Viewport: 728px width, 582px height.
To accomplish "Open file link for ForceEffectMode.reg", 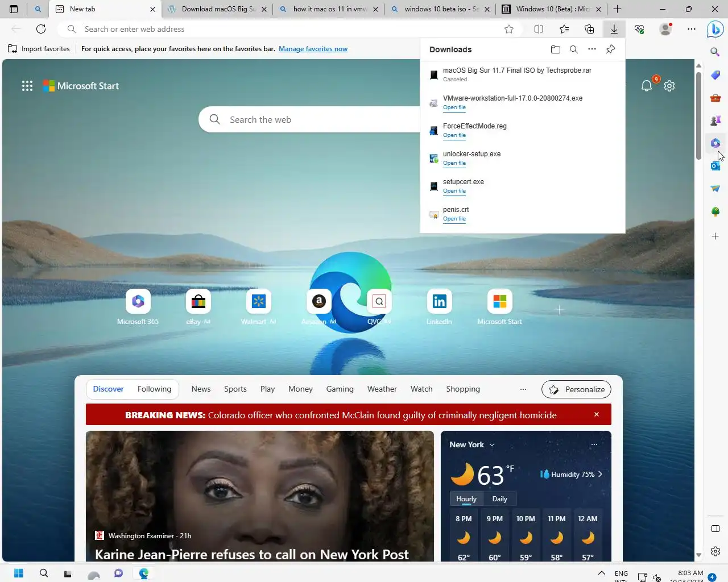I will tap(454, 135).
